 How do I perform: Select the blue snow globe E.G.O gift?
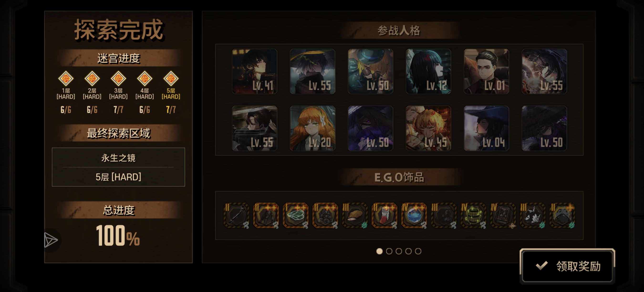(414, 215)
